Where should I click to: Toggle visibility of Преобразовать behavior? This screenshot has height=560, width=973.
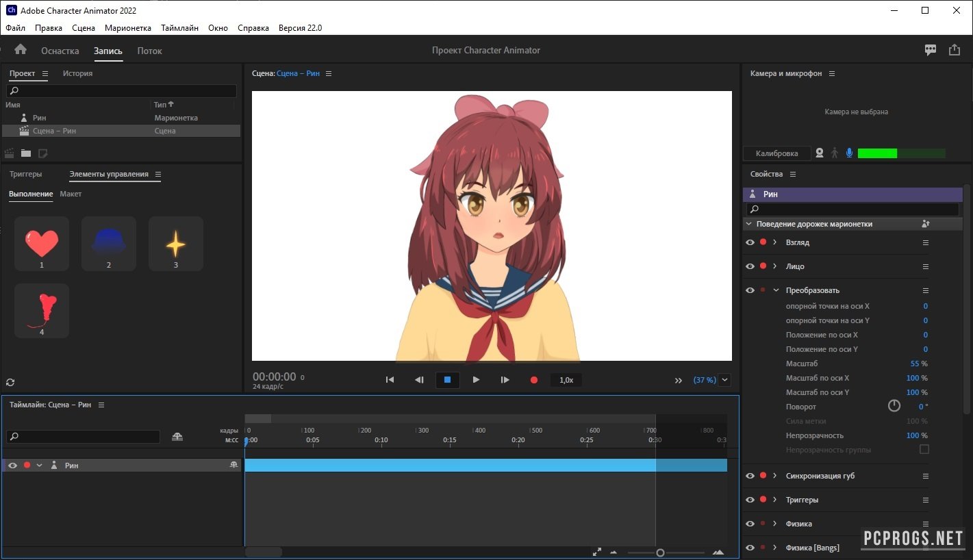[x=750, y=290]
